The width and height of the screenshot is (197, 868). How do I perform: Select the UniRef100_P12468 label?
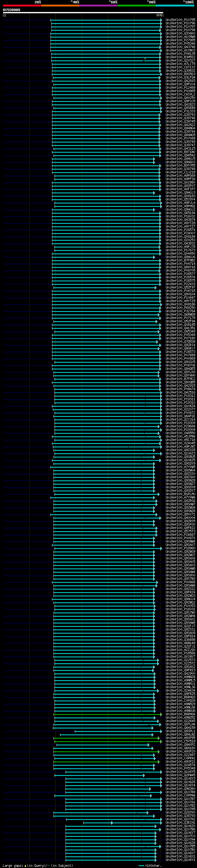(180, 88)
